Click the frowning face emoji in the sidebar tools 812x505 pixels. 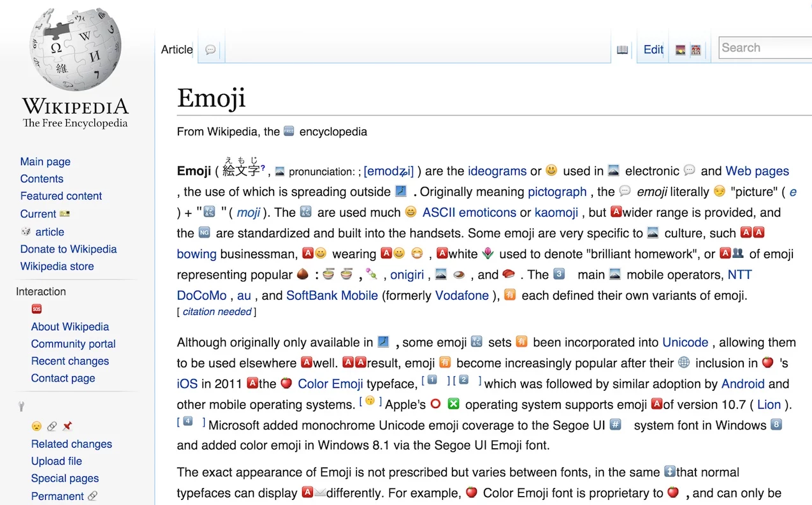(36, 426)
